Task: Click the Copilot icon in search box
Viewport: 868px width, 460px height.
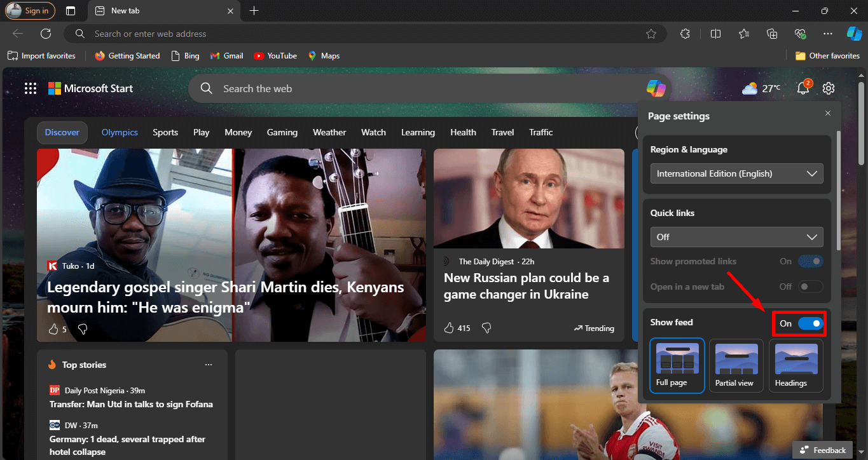Action: click(x=656, y=89)
